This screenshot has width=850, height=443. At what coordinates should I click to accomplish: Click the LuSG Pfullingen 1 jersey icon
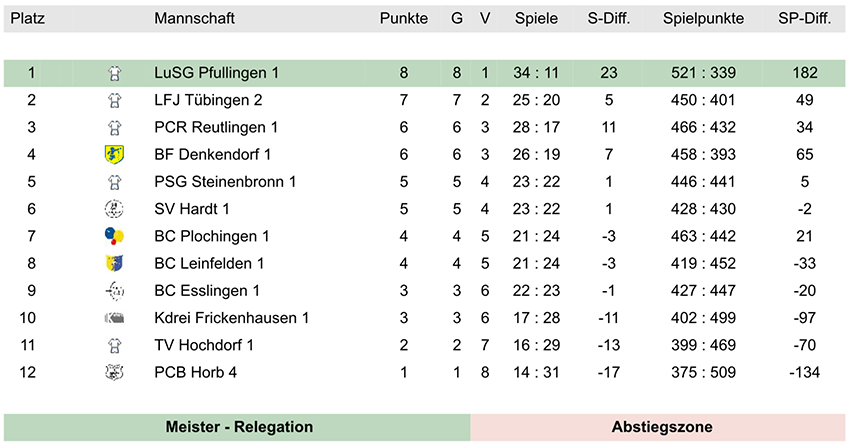click(x=114, y=73)
